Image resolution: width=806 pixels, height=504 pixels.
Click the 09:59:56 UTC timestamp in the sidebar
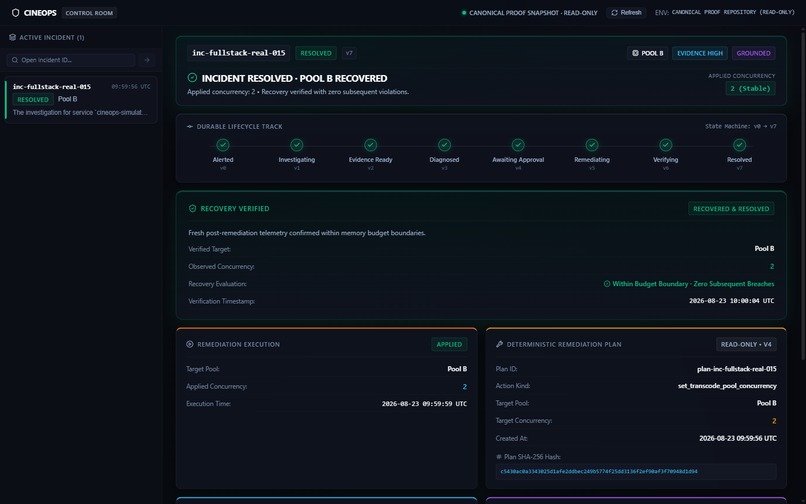(131, 87)
